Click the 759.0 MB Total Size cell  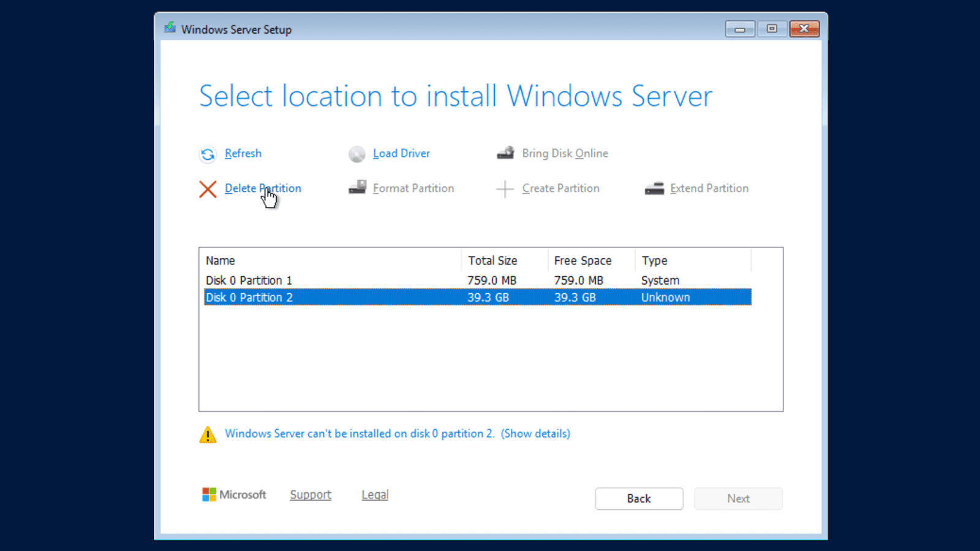coord(492,280)
